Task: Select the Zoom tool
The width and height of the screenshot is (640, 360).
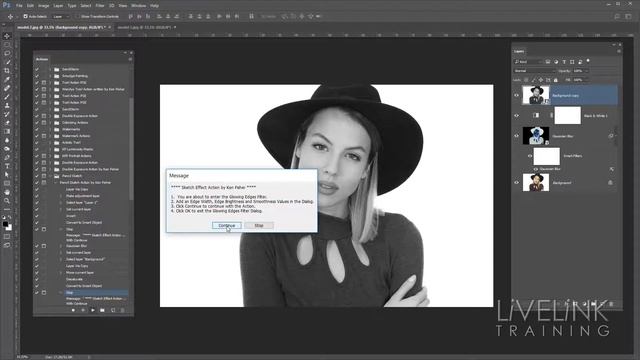Action: 7,201
